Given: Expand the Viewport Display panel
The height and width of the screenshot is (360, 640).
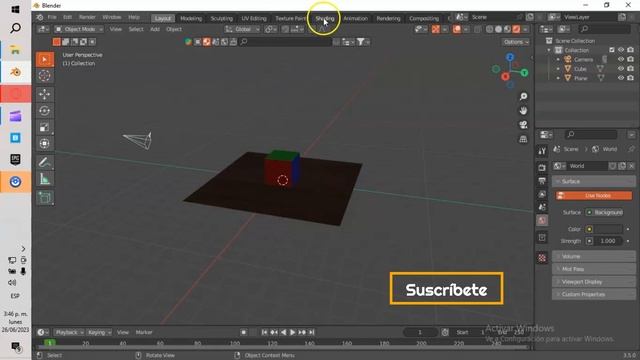Looking at the screenshot, I should 594,282.
